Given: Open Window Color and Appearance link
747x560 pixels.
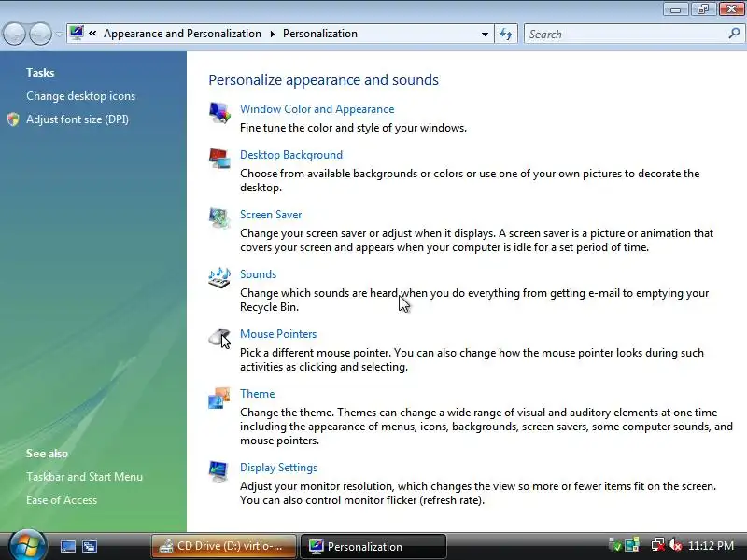Looking at the screenshot, I should click(x=317, y=109).
